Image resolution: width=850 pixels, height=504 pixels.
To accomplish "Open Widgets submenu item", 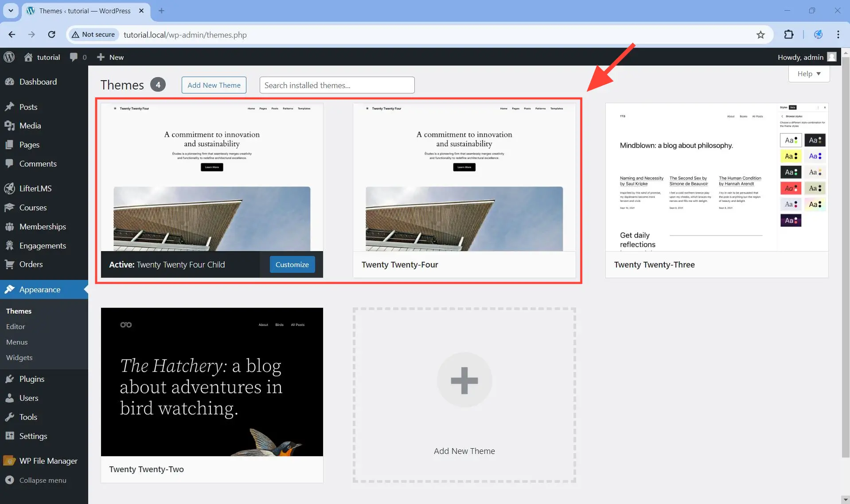I will [19, 358].
